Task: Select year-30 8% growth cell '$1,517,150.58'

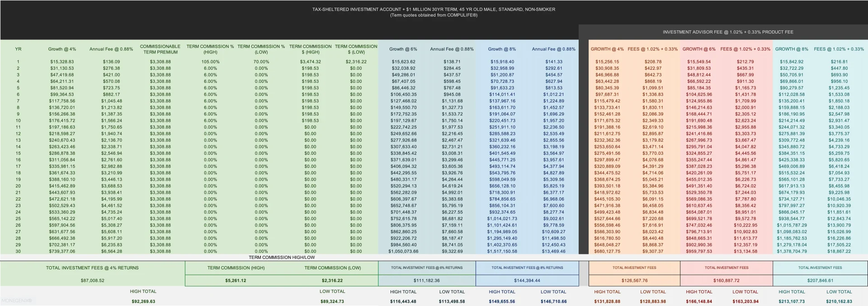Action: 502,251
